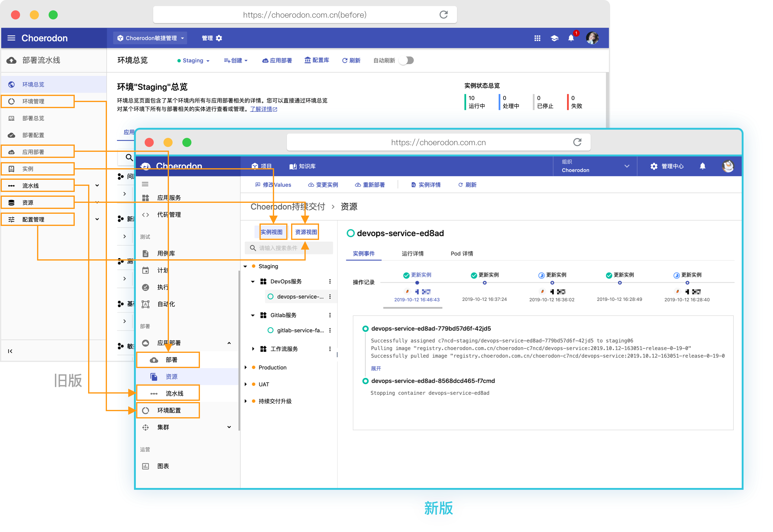Expand 工作流服务 tree node

(x=253, y=349)
